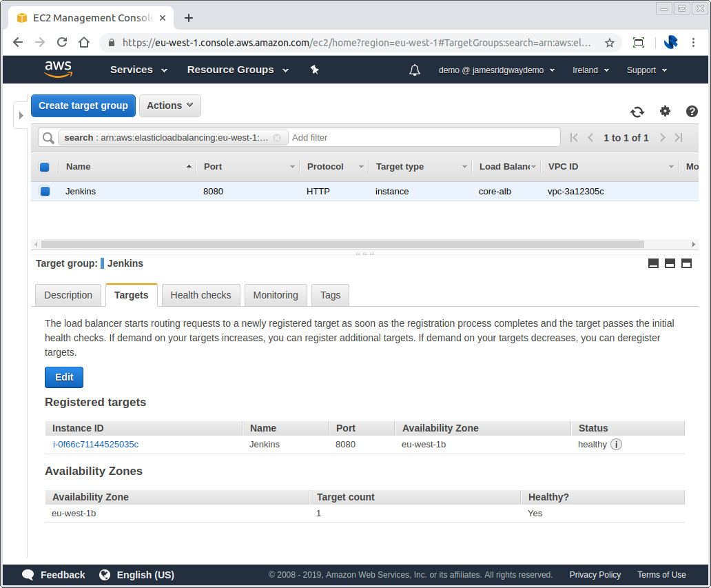Open the Actions dropdown button
Viewport: 711px width, 588px height.
[x=170, y=105]
